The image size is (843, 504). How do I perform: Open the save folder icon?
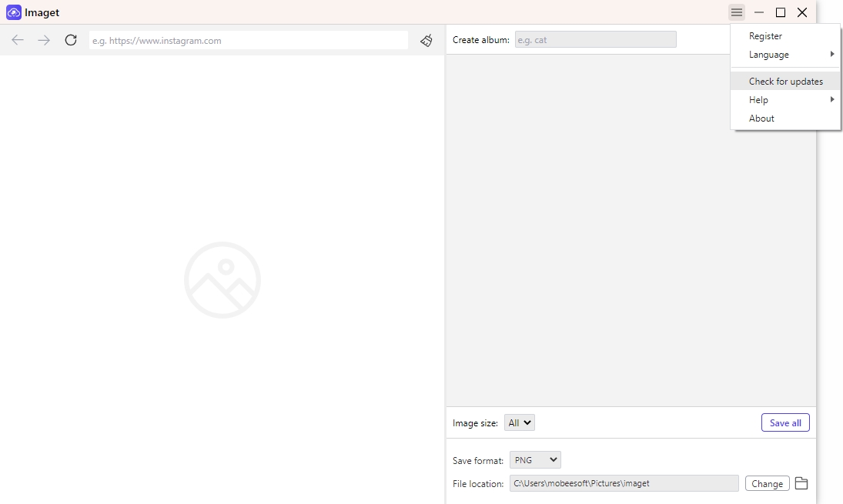801,483
